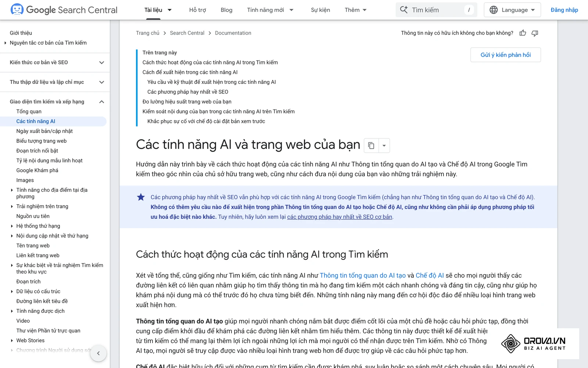This screenshot has height=368, width=588.
Task: Open Liên kết trang web sidebar item
Action: (x=38, y=255)
